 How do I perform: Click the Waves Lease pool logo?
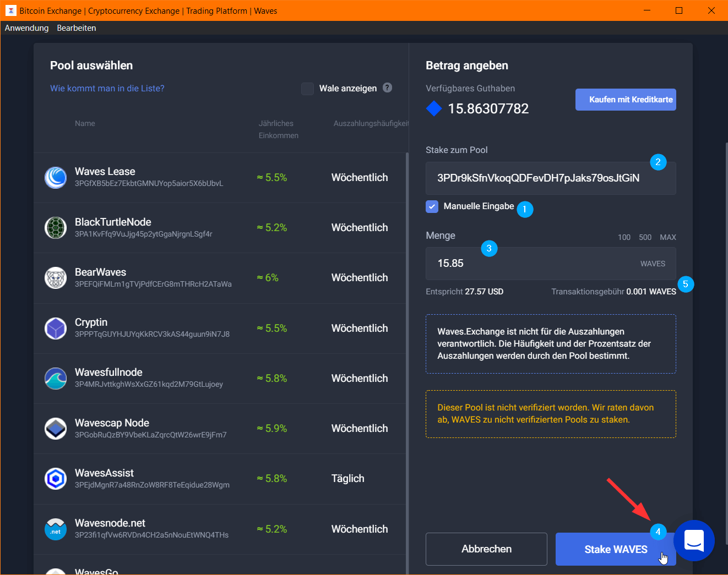tap(56, 178)
